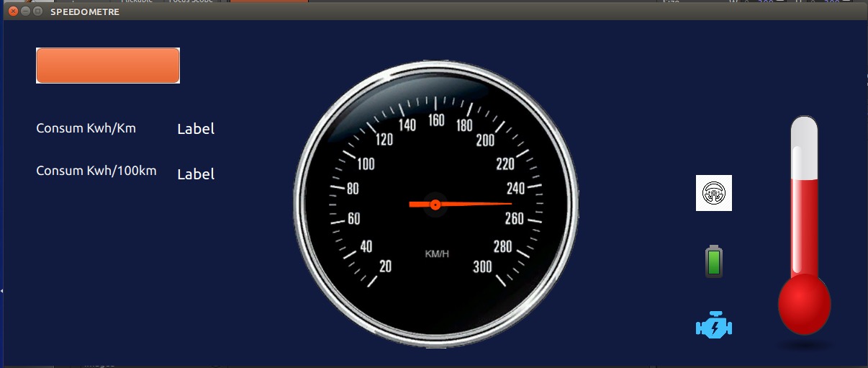This screenshot has height=368, width=868.
Task: Click the Consum Kwh/100km text
Action: (x=96, y=171)
